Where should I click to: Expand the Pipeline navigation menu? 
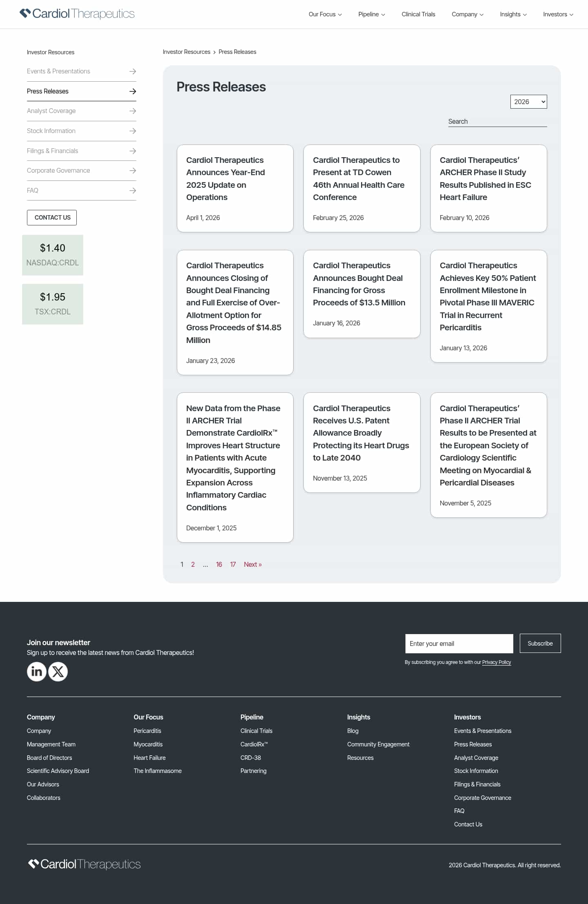click(372, 14)
